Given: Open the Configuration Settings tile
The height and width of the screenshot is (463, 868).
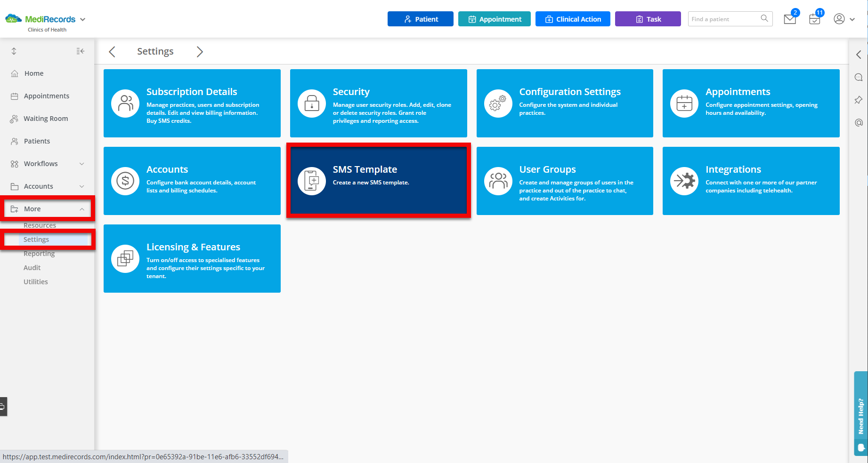Looking at the screenshot, I should [565, 103].
